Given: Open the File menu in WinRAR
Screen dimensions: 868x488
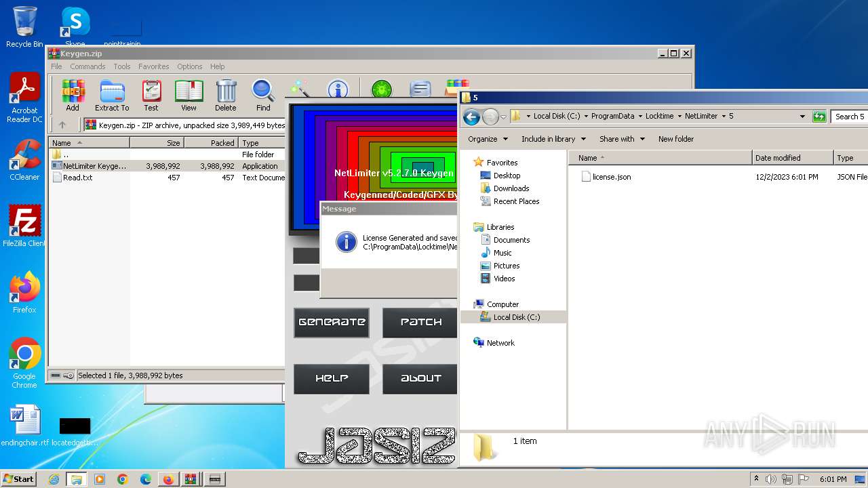Looking at the screenshot, I should [x=56, y=66].
